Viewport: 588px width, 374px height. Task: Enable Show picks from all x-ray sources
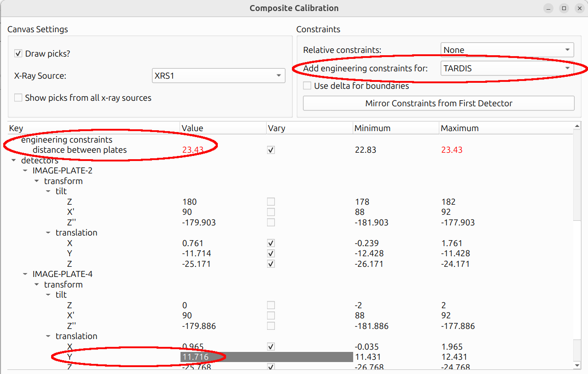point(18,98)
